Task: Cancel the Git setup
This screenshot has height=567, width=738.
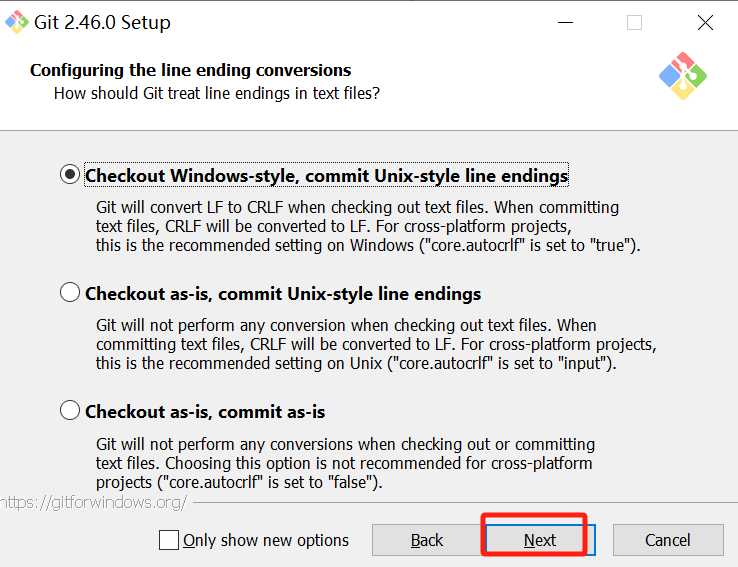Action: [x=667, y=540]
